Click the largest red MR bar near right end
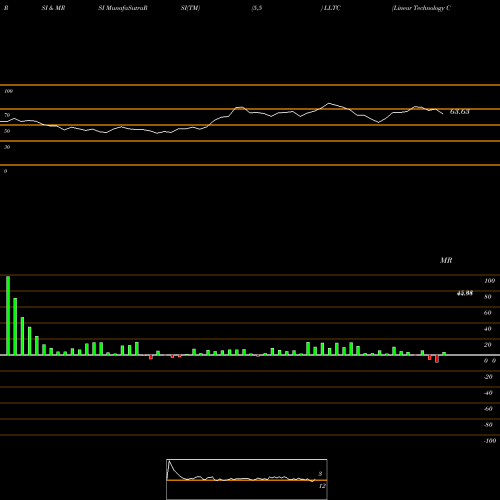This screenshot has height=500, width=500. (x=437, y=359)
